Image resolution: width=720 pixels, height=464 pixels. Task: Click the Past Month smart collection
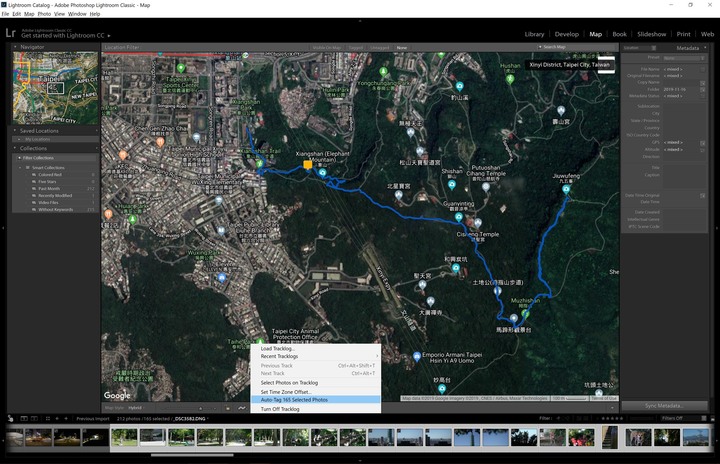[49, 188]
